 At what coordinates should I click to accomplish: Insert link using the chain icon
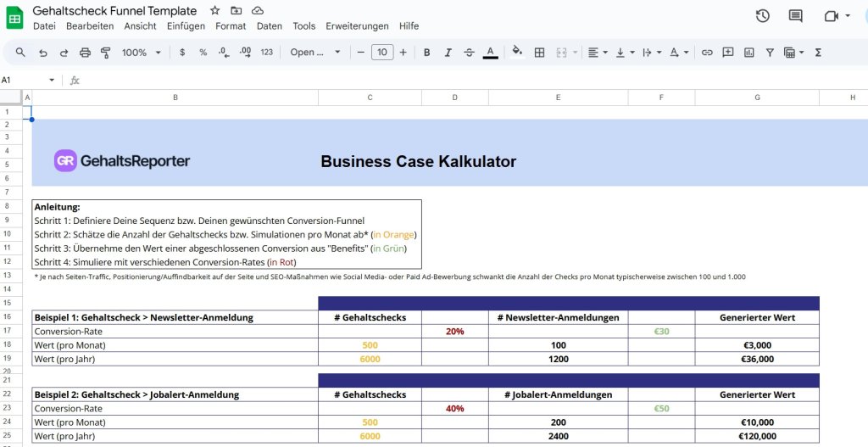(x=707, y=53)
